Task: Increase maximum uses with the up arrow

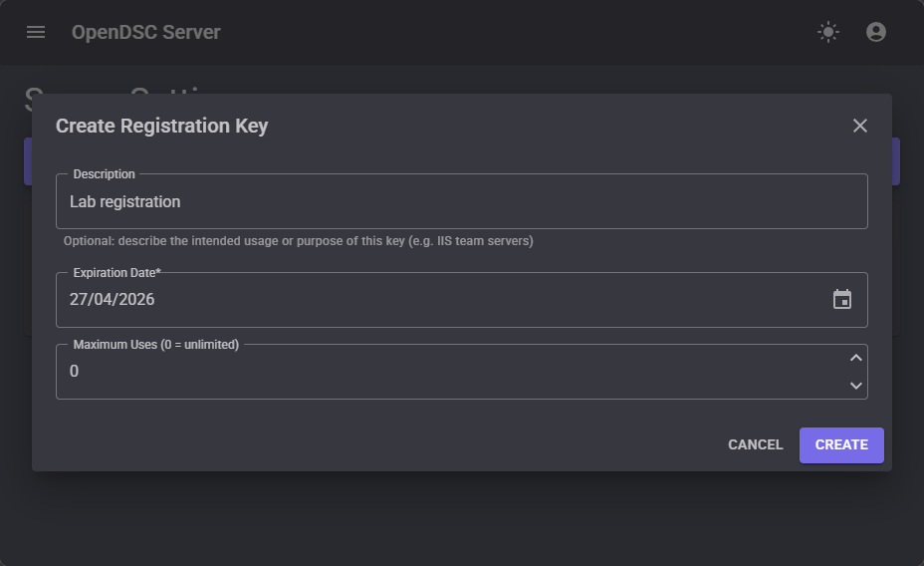Action: tap(855, 358)
